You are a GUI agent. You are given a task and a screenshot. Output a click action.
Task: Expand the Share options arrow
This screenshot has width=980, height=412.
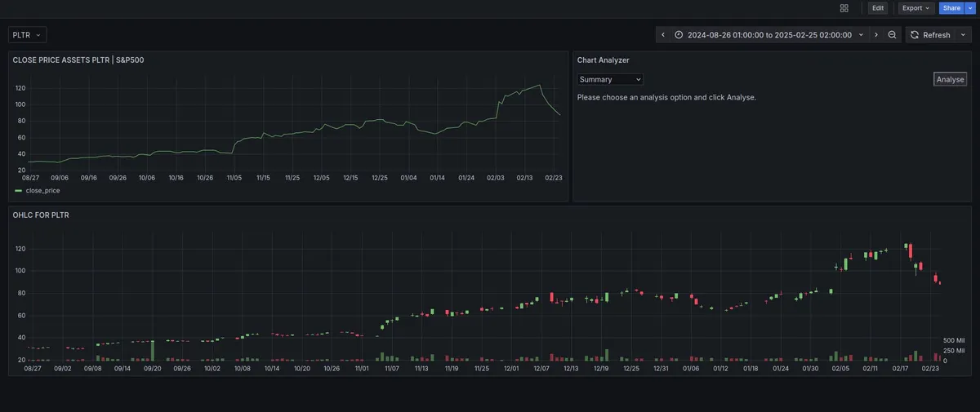pyautogui.click(x=970, y=8)
